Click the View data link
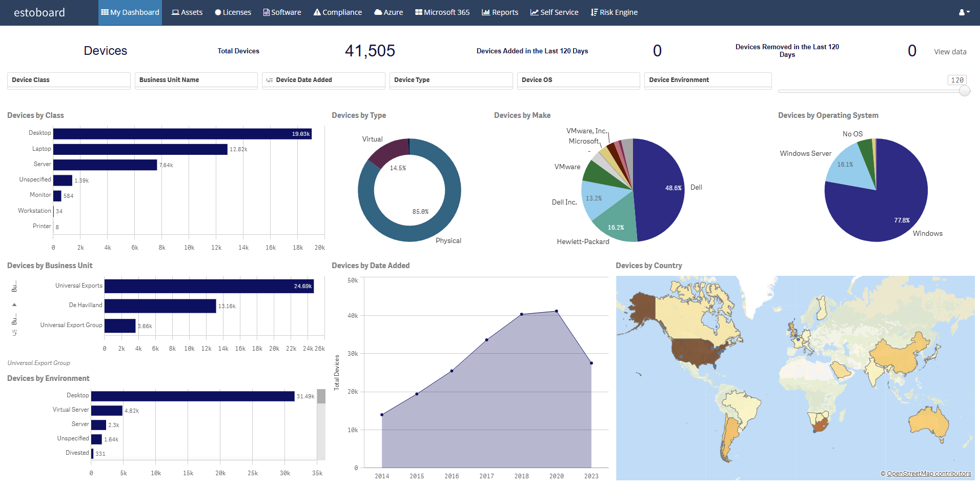Image resolution: width=980 pixels, height=486 pixels. click(950, 52)
